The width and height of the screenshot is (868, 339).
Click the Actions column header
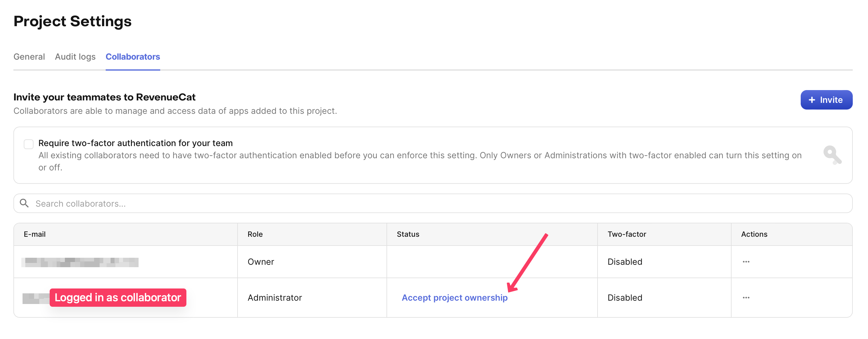pyautogui.click(x=754, y=234)
